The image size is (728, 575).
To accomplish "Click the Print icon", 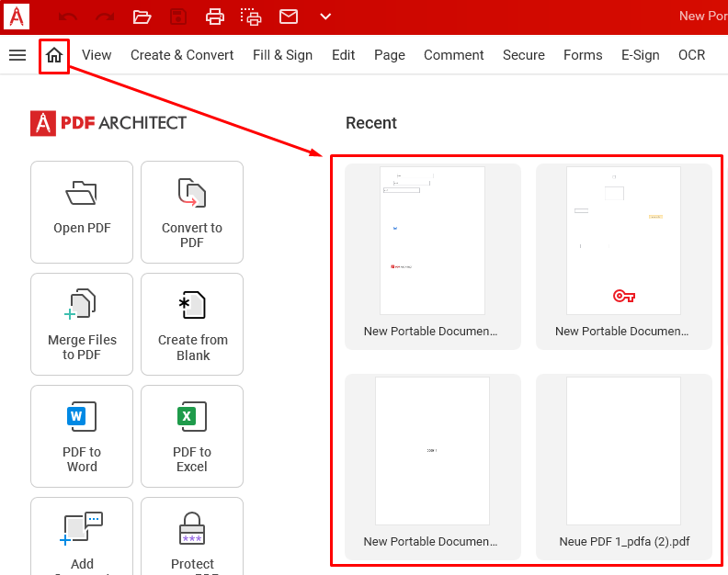I will click(215, 17).
